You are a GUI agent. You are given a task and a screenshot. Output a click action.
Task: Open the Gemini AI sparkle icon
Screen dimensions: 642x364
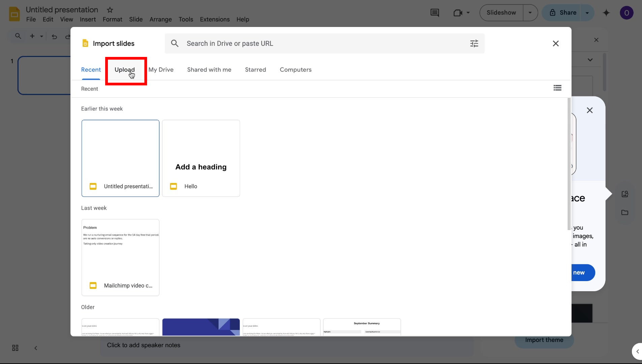[606, 13]
